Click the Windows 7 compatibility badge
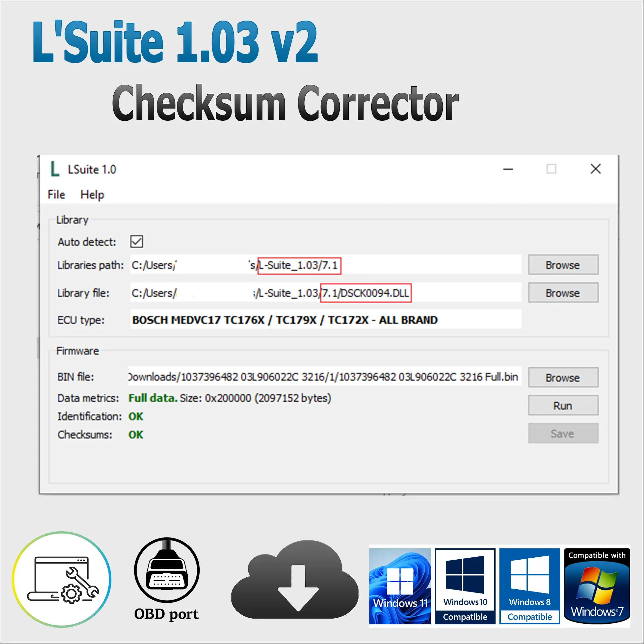The width and height of the screenshot is (644, 644). point(597,586)
